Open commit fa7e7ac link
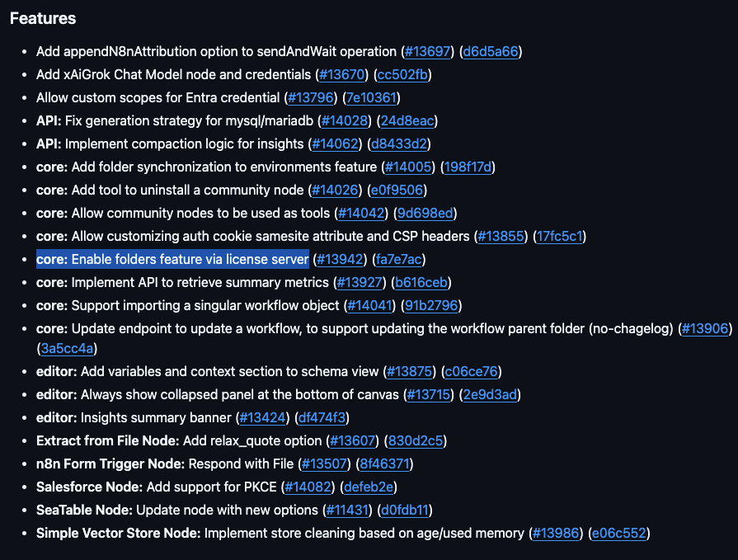Screen dimensions: 738x560 click(399, 260)
